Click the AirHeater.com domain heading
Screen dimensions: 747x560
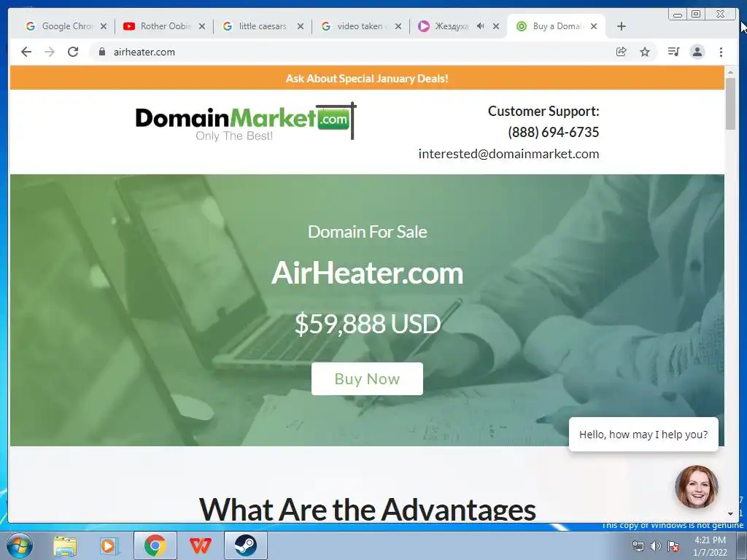(x=368, y=273)
